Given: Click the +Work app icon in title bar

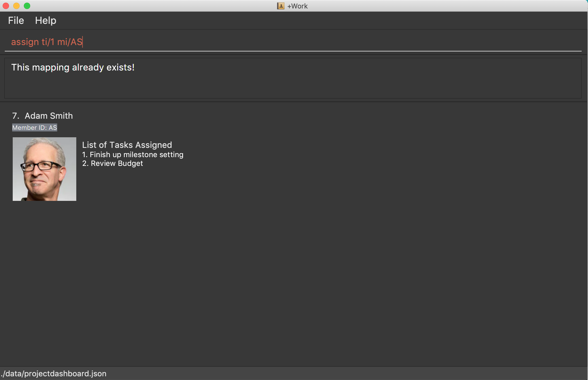Looking at the screenshot, I should pos(280,6).
